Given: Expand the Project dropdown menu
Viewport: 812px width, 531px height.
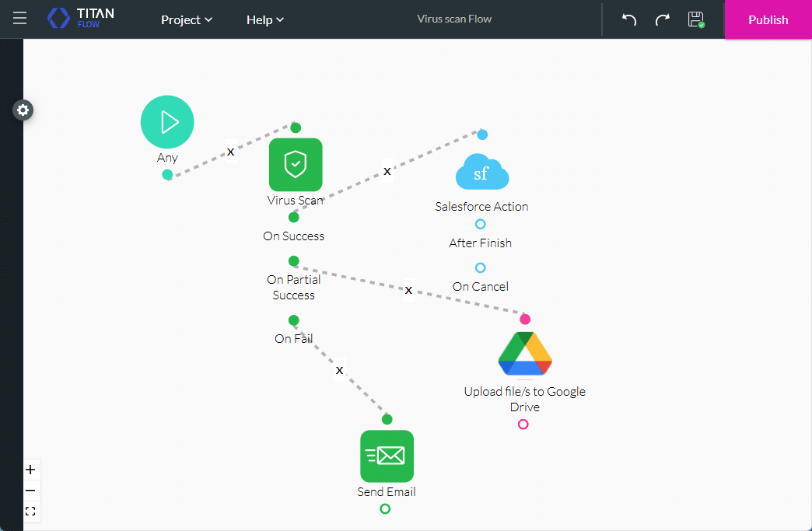Looking at the screenshot, I should pyautogui.click(x=187, y=19).
